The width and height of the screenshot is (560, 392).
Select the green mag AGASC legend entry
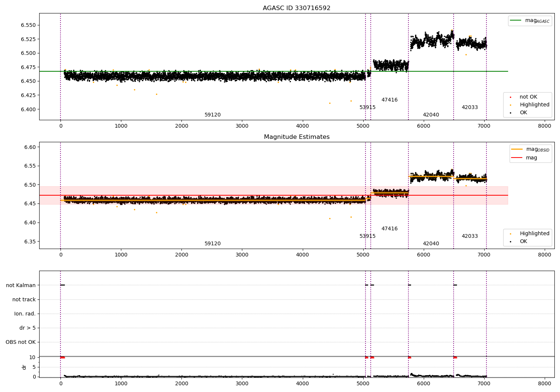click(530, 21)
